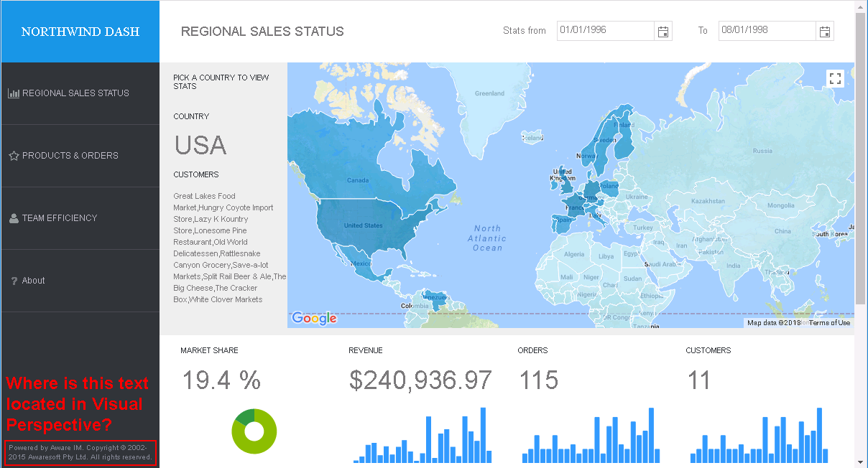The width and height of the screenshot is (868, 468).
Task: Toggle the map fullscreen view icon
Action: 835,78
